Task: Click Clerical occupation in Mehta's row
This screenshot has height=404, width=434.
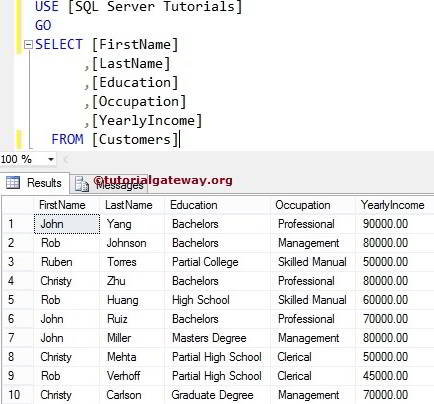Action: (x=313, y=357)
